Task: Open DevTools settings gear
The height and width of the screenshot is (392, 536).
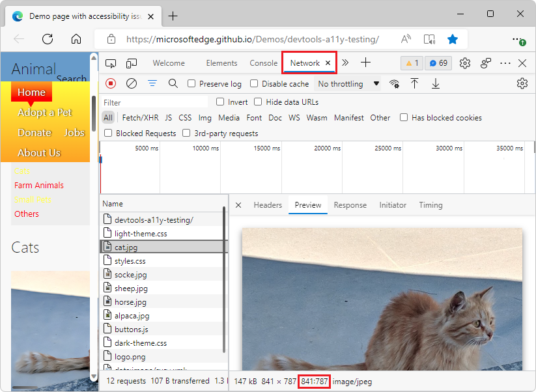Action: click(464, 63)
